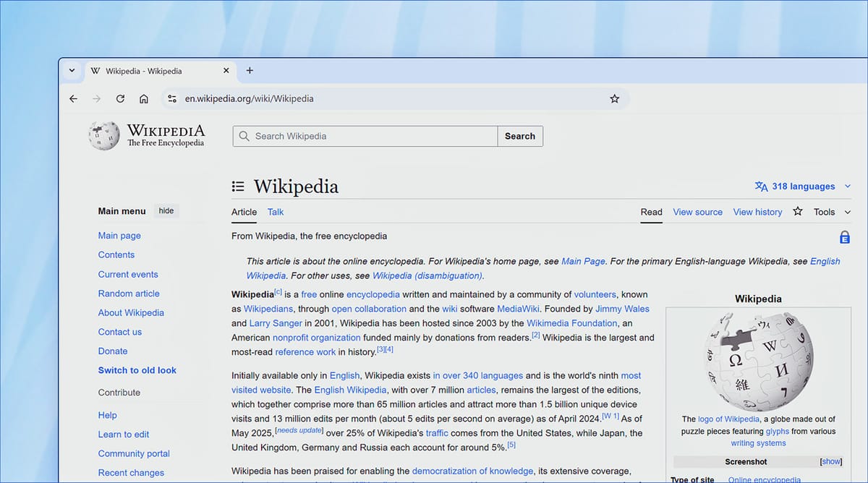Expand the 318 languages dropdown chevron
Screen dimensions: 868x483
pos(847,186)
